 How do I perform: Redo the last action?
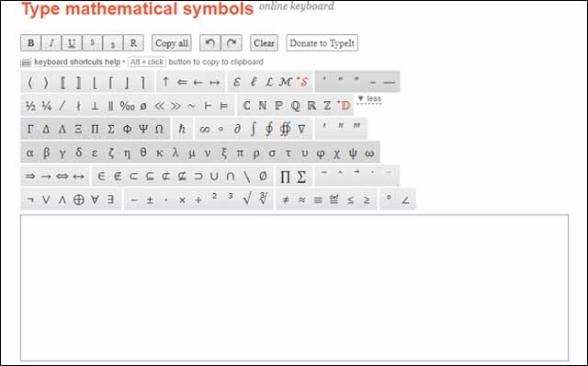click(232, 43)
